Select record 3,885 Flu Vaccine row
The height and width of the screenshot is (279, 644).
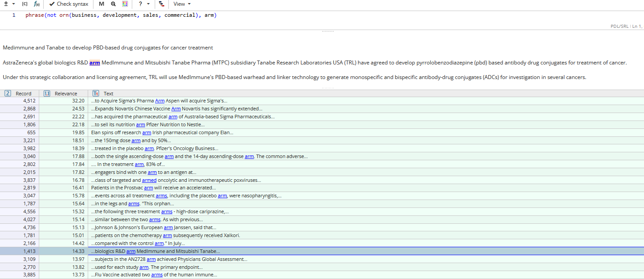tap(154, 275)
